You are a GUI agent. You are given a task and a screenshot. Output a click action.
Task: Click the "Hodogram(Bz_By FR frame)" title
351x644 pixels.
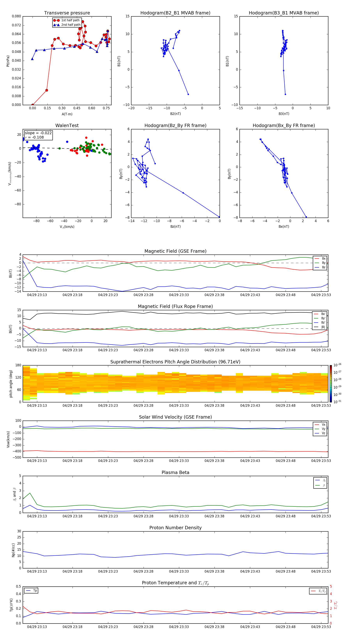click(175, 125)
